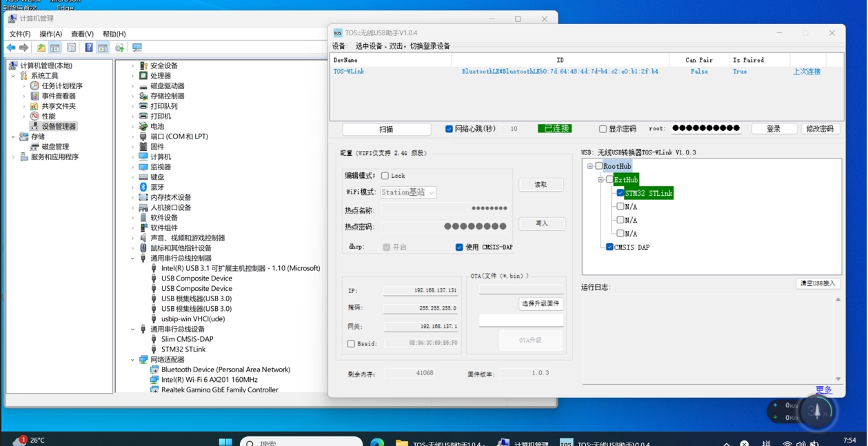Click the Back arrow in Computer Management toolbar
This screenshot has width=868, height=446.
(x=11, y=48)
